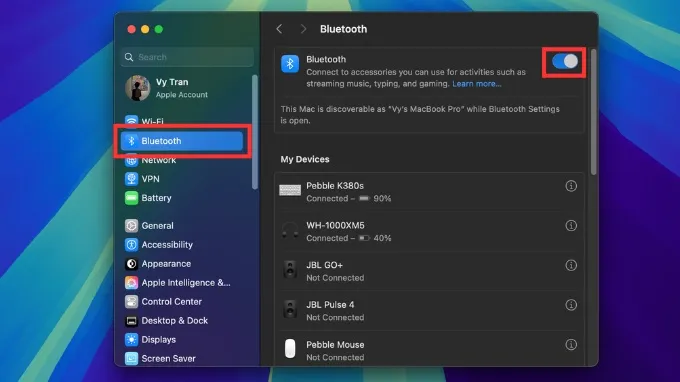Click the JBL GO+ device name
680x382 pixels.
pyautogui.click(x=324, y=265)
